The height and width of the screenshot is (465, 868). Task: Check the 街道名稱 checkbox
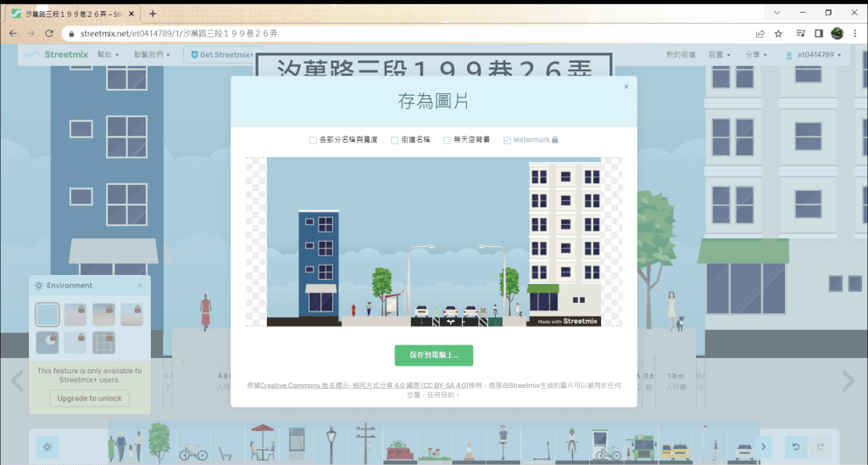pyautogui.click(x=394, y=140)
